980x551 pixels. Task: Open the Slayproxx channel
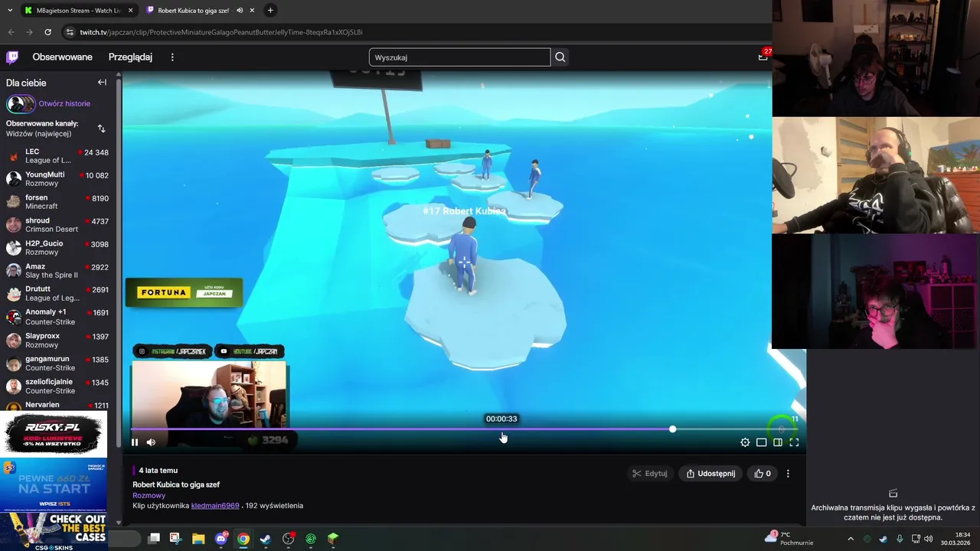(60, 341)
